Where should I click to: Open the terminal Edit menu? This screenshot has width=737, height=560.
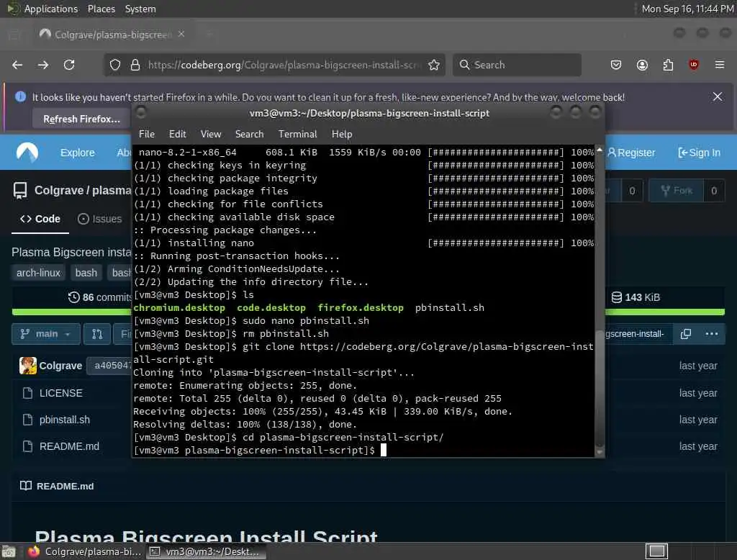coord(177,134)
